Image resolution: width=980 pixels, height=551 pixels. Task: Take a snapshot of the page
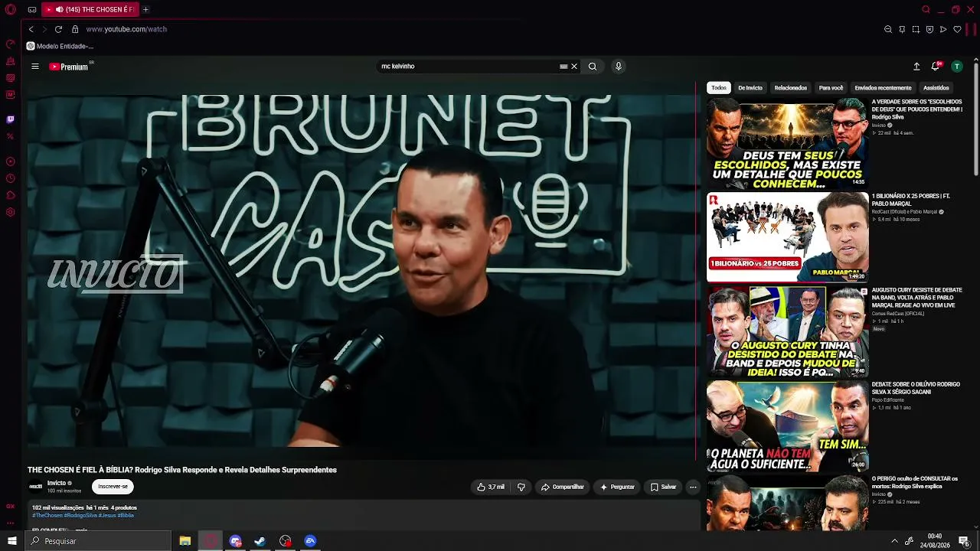(916, 29)
